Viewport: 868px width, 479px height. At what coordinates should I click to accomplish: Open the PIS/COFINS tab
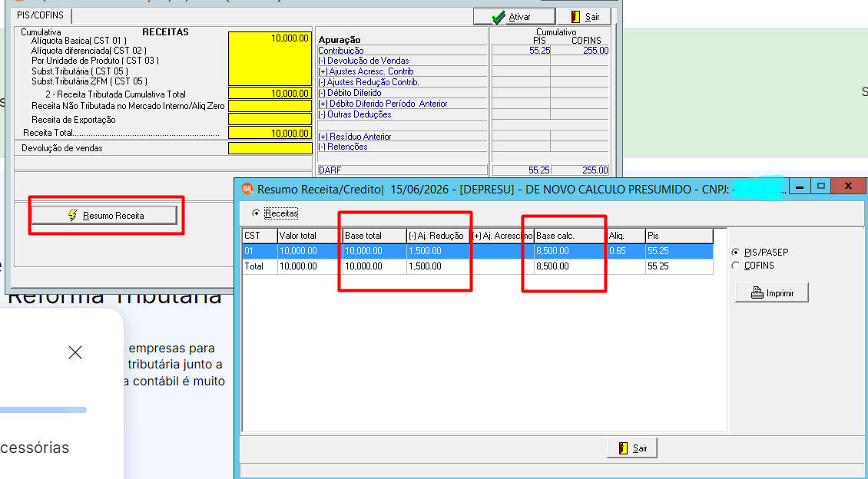click(41, 15)
